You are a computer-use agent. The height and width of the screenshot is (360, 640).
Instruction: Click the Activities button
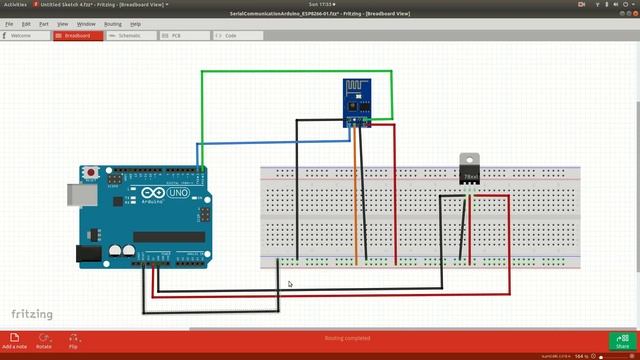click(x=15, y=4)
